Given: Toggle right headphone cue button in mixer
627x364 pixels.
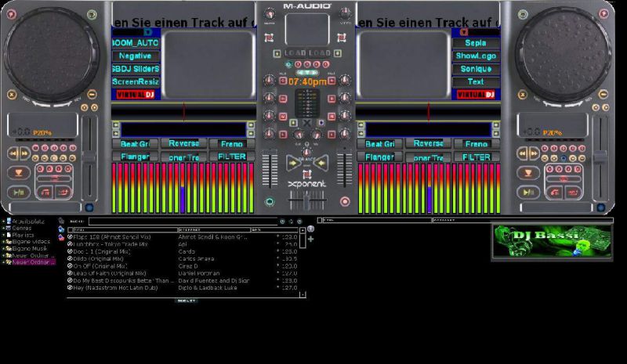Looking at the screenshot, I should point(345,202).
